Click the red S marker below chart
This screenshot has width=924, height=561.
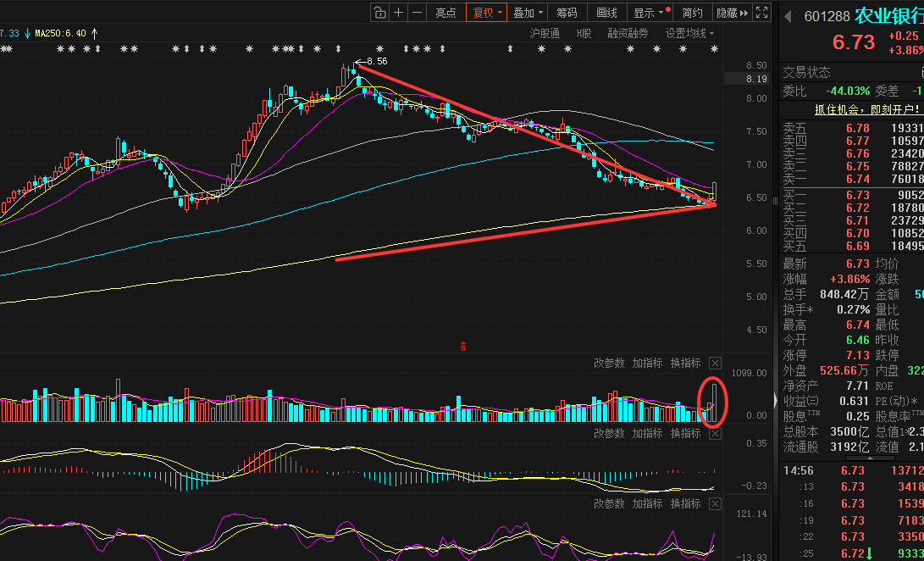tap(463, 347)
